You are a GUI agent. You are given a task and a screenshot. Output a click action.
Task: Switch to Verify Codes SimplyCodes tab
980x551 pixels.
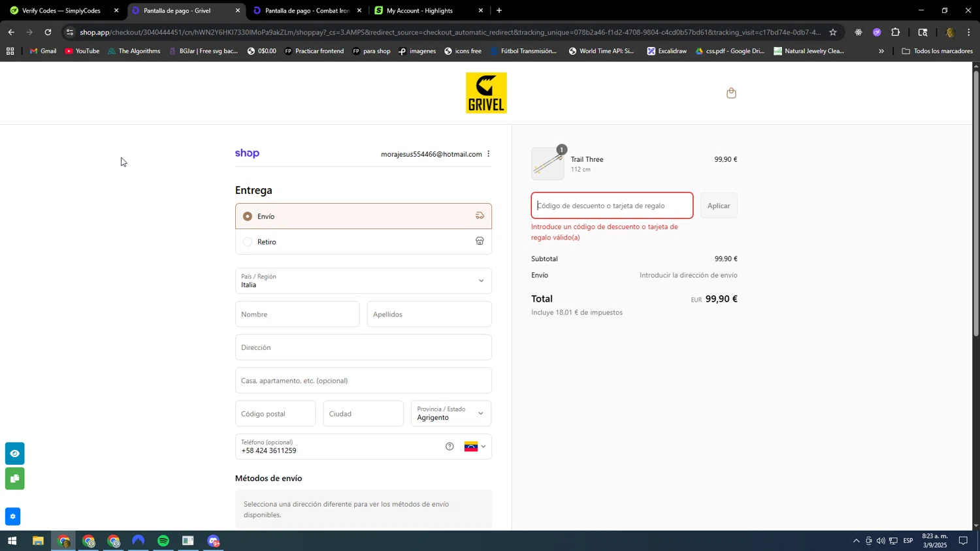(x=63, y=10)
